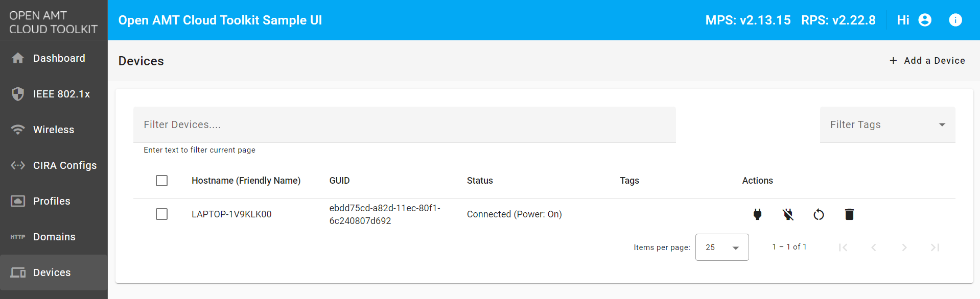Viewport: 980px width, 299px height.
Task: Click the info icon in the top bar
Action: click(955, 20)
